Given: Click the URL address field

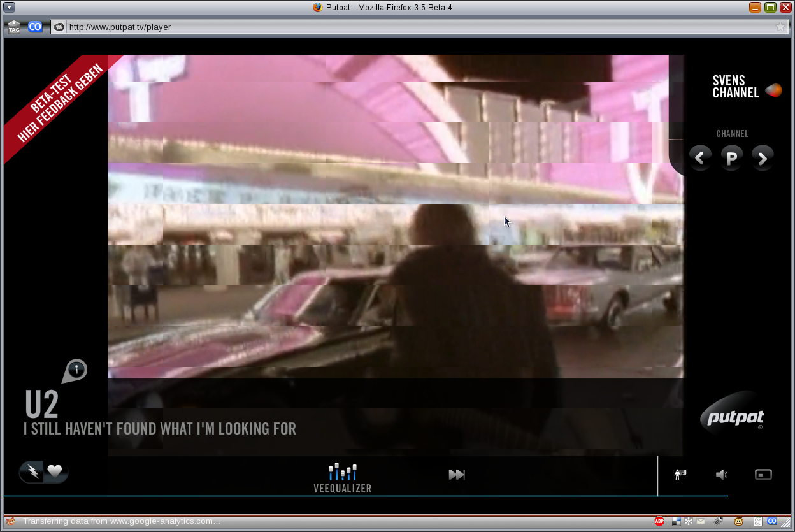Looking at the screenshot, I should [414, 27].
